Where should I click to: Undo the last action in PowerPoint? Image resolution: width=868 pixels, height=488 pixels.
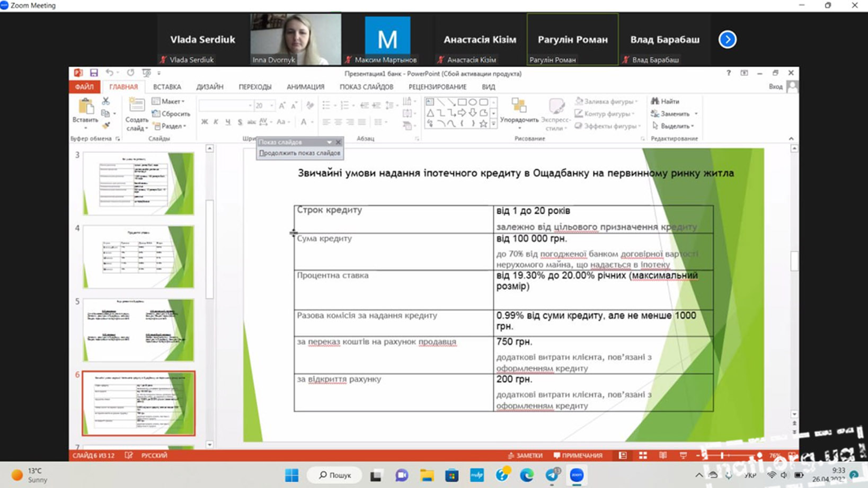click(109, 73)
